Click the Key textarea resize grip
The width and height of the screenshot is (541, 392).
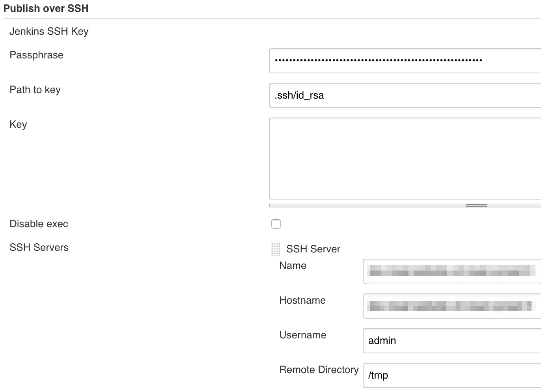476,205
